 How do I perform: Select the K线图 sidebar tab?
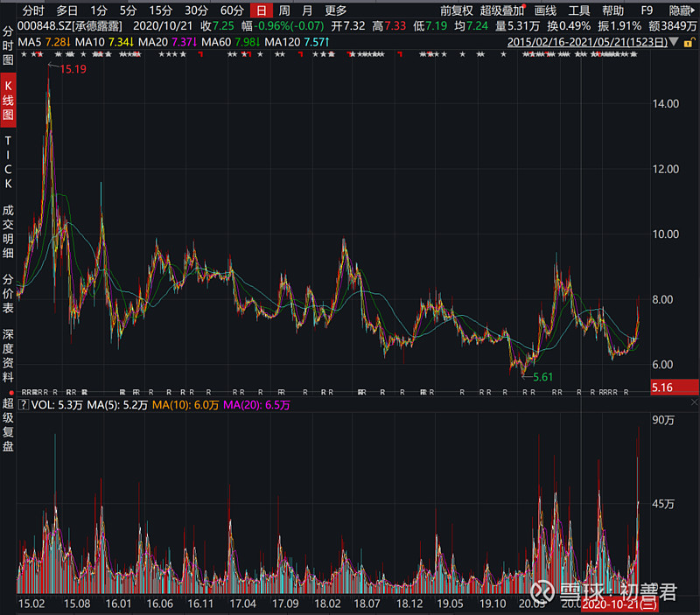(8, 100)
